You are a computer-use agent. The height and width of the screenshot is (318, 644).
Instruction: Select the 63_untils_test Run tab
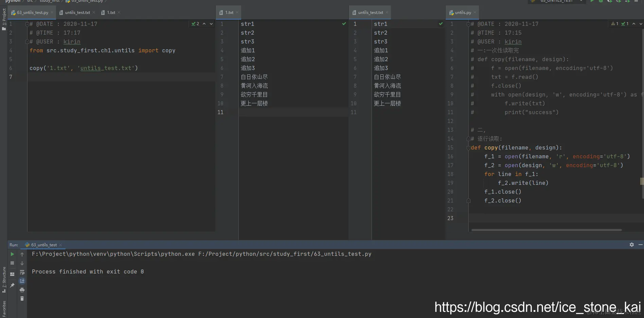pos(44,245)
